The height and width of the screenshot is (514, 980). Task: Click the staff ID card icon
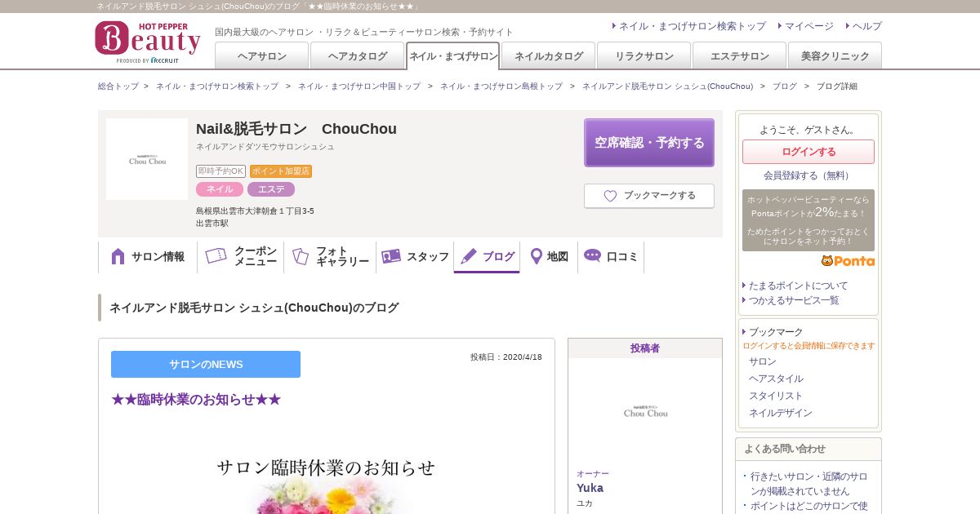pyautogui.click(x=391, y=256)
